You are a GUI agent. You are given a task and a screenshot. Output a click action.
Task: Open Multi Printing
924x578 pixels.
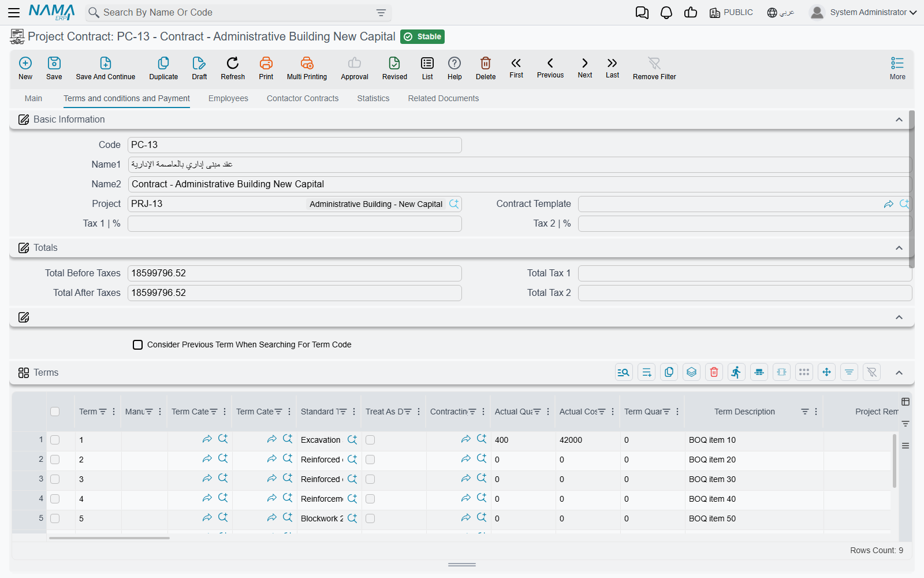pos(307,63)
